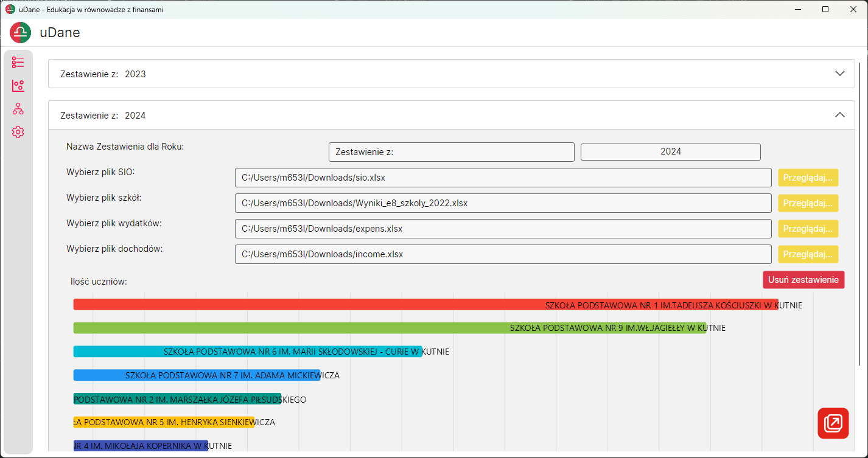Browse for the expenses file
The height and width of the screenshot is (458, 868).
[x=808, y=229]
